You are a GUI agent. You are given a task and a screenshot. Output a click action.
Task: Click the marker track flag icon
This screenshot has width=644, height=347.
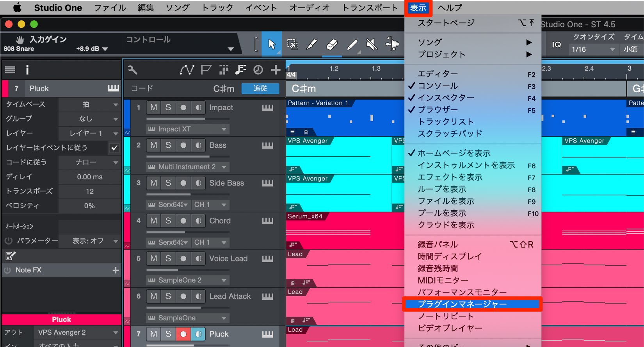[206, 70]
